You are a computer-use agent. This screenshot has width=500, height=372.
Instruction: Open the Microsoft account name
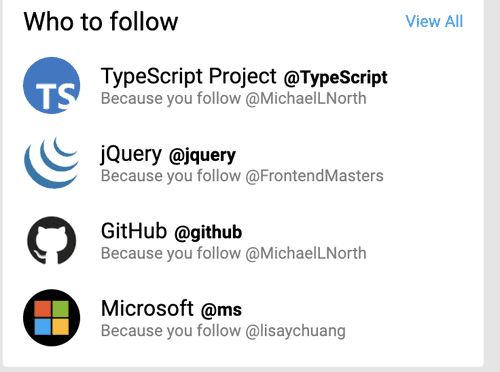pos(147,308)
